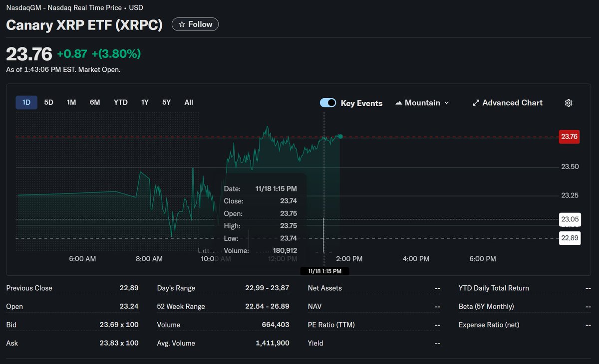Open the 6M chart range

[95, 102]
